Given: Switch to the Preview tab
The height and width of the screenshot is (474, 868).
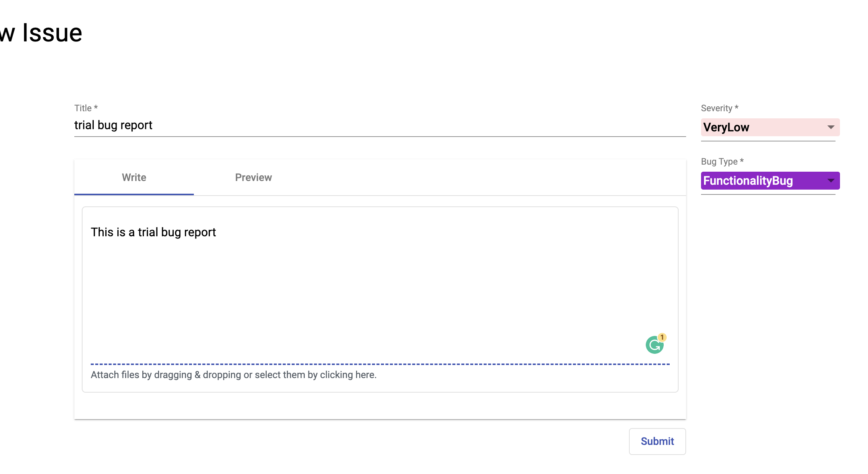Looking at the screenshot, I should pos(254,177).
